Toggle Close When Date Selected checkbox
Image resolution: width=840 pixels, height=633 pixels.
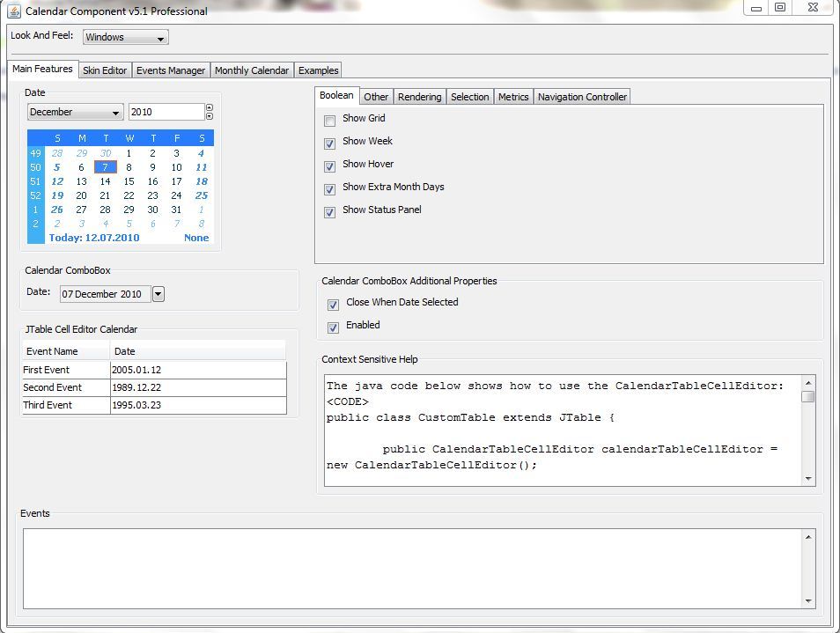click(x=333, y=305)
